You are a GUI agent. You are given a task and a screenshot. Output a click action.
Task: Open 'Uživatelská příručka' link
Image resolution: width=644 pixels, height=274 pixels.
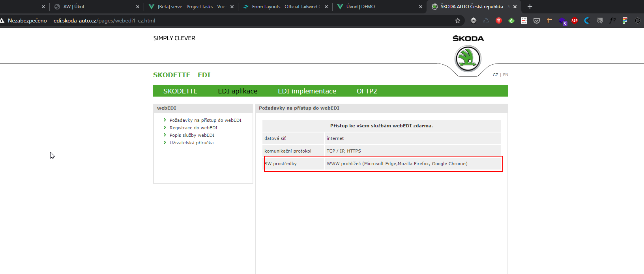coord(191,143)
